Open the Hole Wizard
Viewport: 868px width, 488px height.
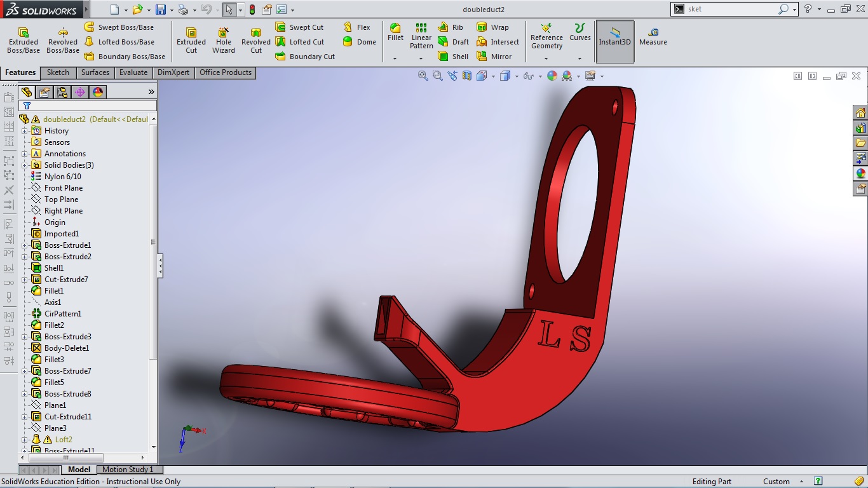[x=224, y=41]
